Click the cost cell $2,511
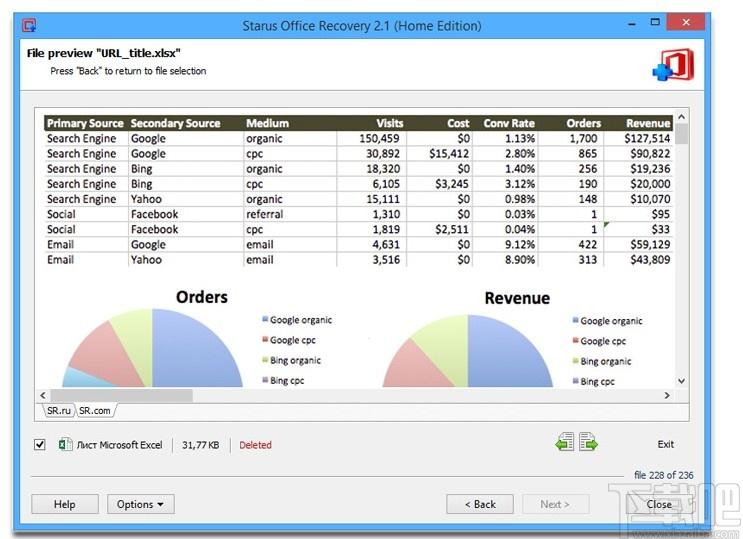The image size is (743, 539). (x=452, y=229)
